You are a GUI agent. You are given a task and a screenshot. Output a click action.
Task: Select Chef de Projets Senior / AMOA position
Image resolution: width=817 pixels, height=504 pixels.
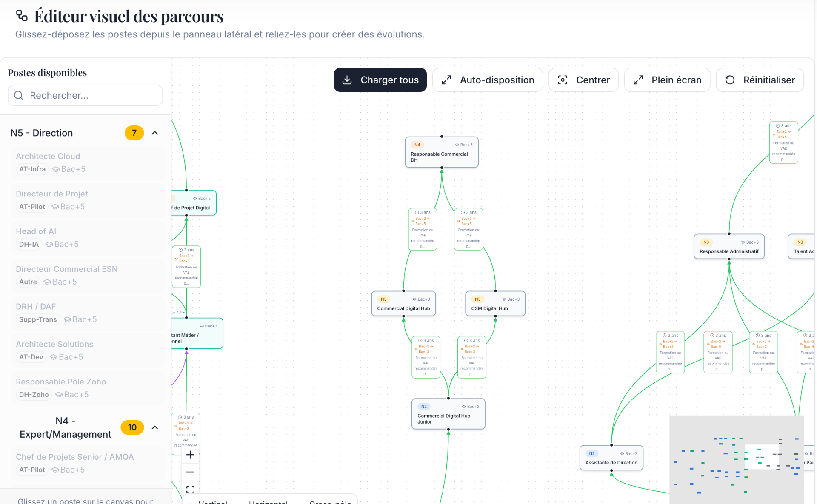(89, 464)
